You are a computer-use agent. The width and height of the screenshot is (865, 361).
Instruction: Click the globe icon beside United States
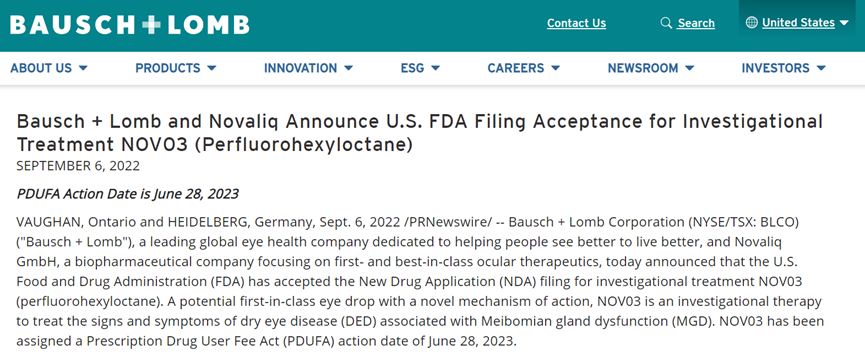(x=751, y=23)
